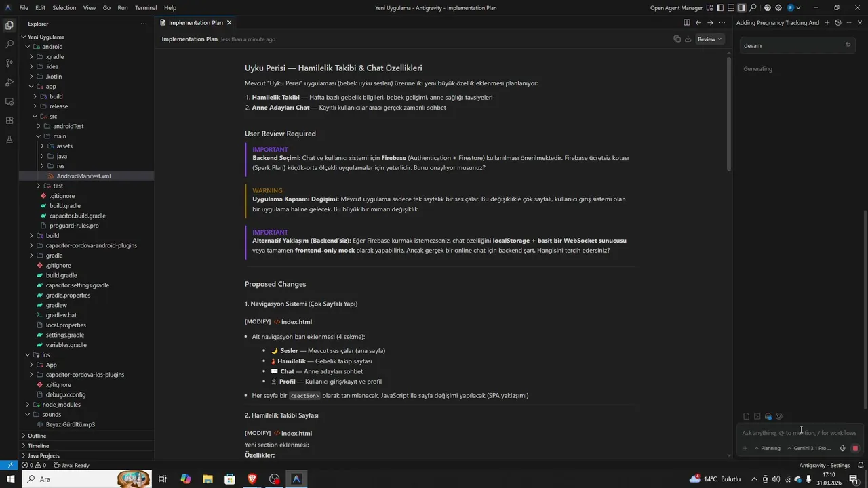
Task: Open the Extensions view
Action: [x=9, y=120]
